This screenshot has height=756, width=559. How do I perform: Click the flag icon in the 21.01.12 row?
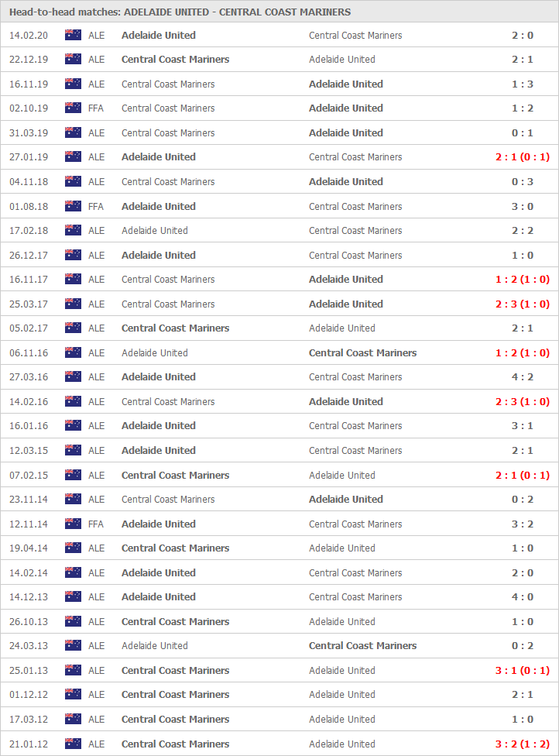tap(73, 744)
